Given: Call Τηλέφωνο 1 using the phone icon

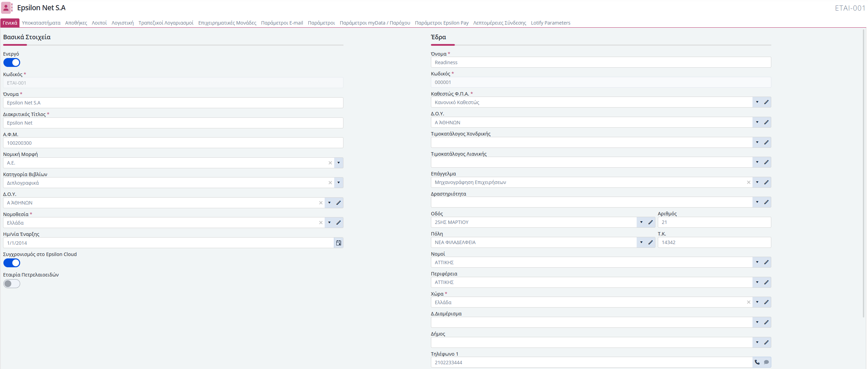Looking at the screenshot, I should 757,362.
